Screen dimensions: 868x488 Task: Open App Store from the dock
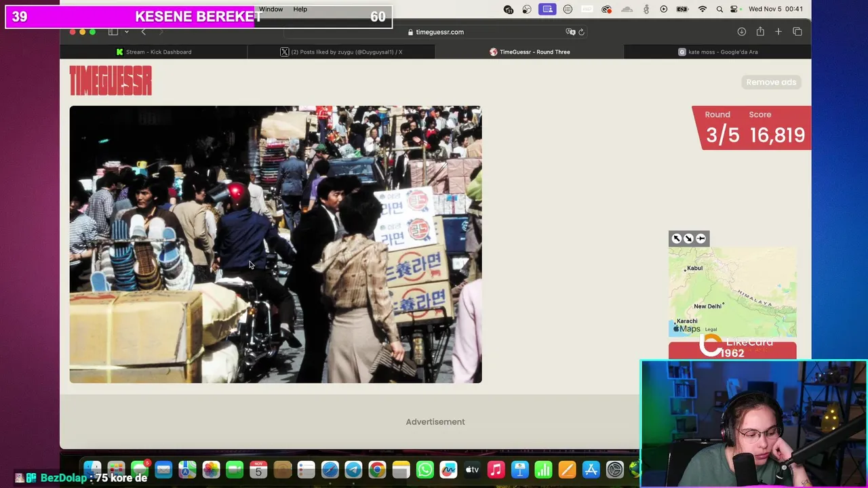591,469
